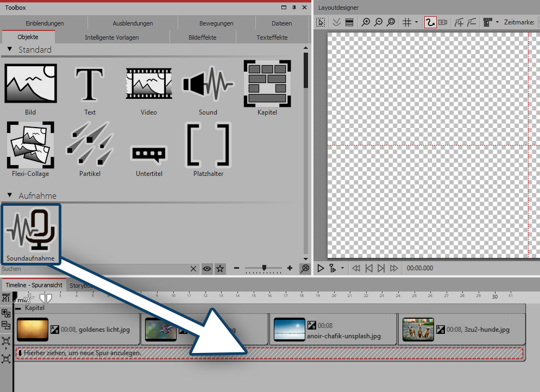Select the Flexi-Collage object
Image resolution: width=540 pixels, height=392 pixels.
[x=30, y=148]
